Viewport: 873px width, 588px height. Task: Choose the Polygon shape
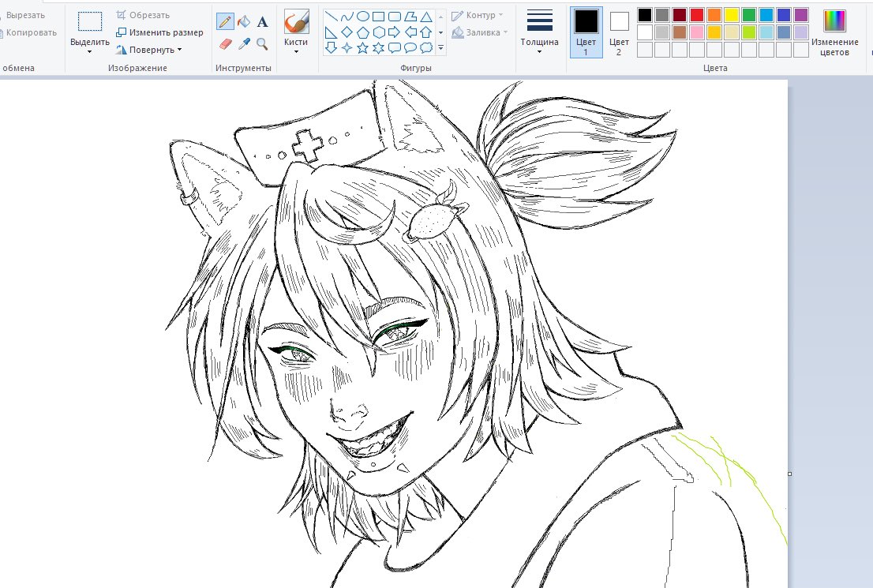click(410, 16)
